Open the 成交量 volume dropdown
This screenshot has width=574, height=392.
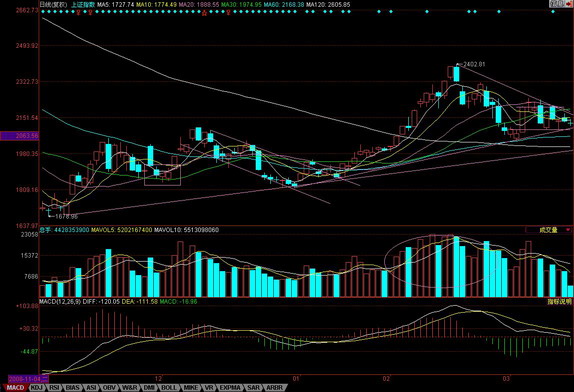[548, 230]
